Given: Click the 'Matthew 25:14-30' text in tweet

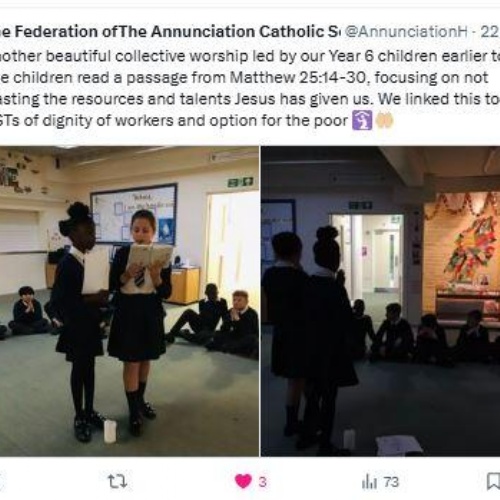Looking at the screenshot, I should coord(299,78).
